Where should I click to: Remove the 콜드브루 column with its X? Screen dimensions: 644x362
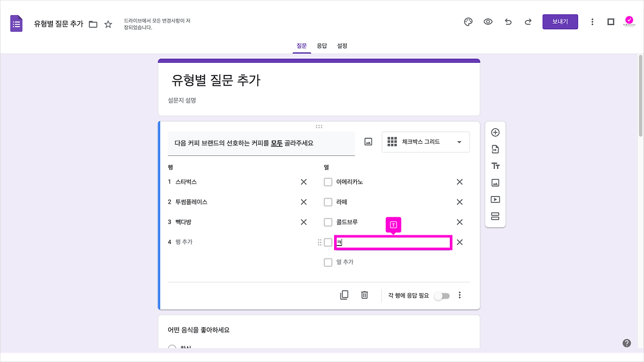tap(459, 222)
